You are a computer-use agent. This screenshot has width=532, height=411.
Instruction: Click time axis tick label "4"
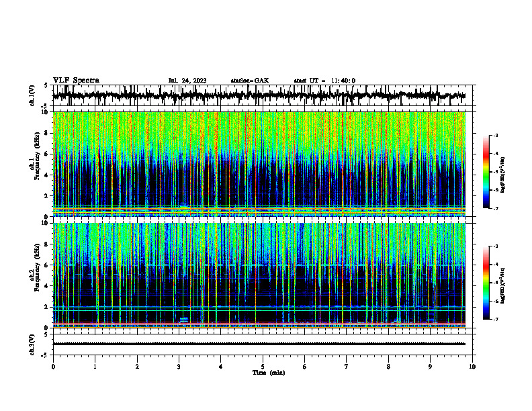[x=221, y=367]
